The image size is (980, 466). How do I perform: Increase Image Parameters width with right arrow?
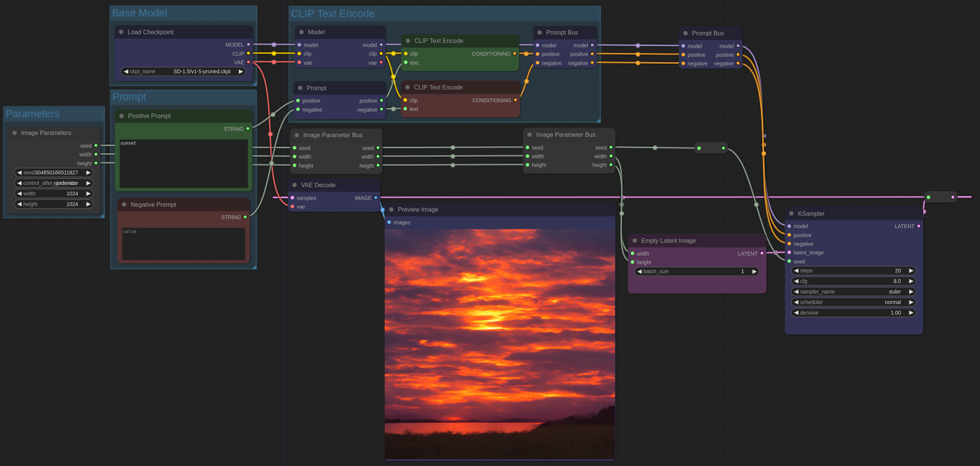pos(88,194)
